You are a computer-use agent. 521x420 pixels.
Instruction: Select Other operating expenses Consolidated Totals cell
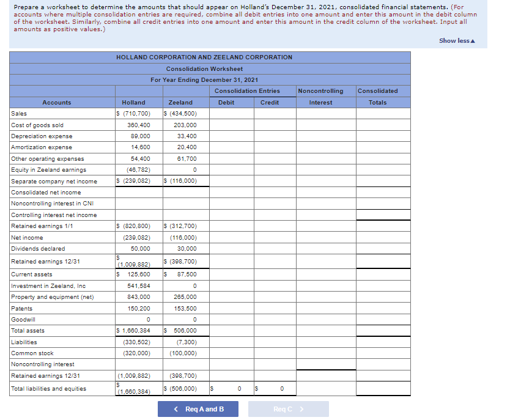(383, 158)
